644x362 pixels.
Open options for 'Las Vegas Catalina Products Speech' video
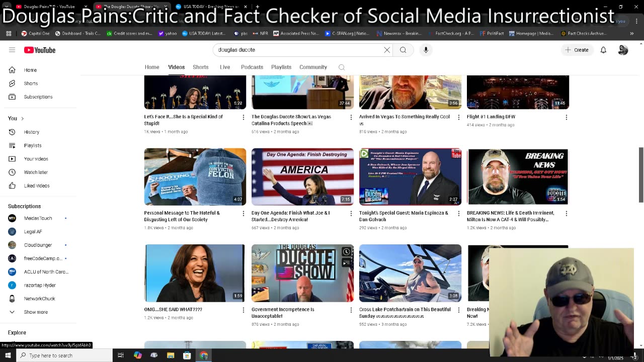click(x=351, y=117)
